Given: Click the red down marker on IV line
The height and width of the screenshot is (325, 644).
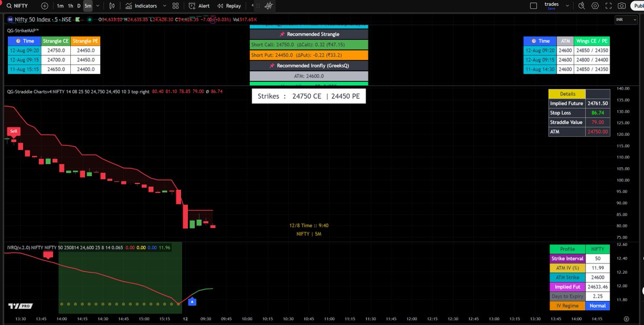Looking at the screenshot, I should tap(48, 255).
